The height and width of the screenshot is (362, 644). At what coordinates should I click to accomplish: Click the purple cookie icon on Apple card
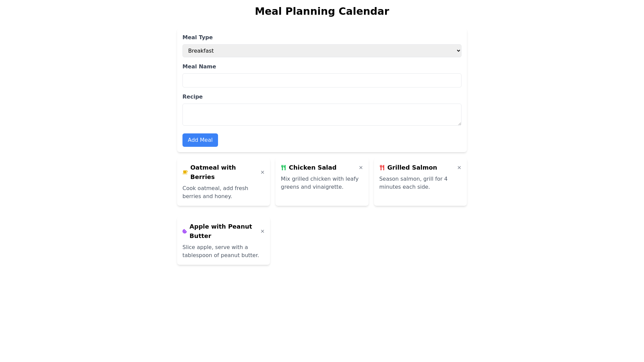pyautogui.click(x=184, y=231)
